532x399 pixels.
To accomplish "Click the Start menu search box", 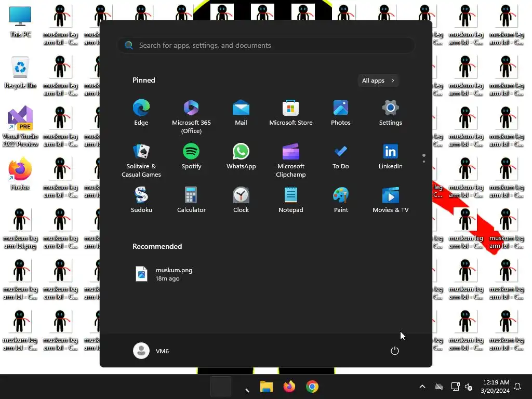I will pyautogui.click(x=266, y=46).
